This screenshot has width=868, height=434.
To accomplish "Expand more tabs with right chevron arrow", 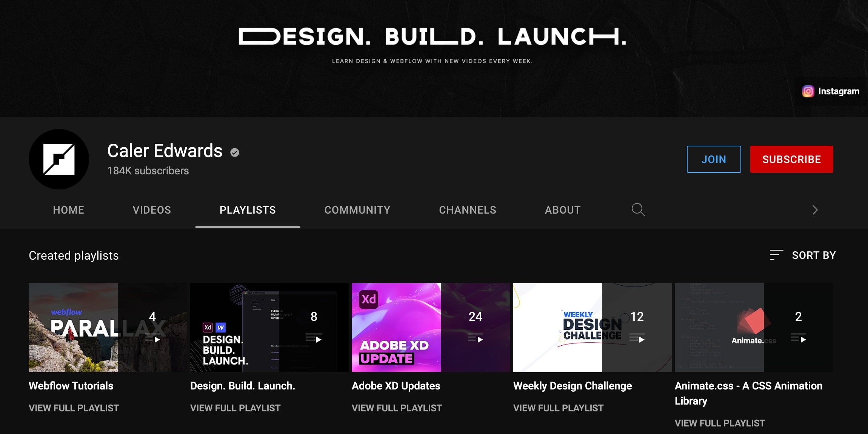I will tap(815, 210).
